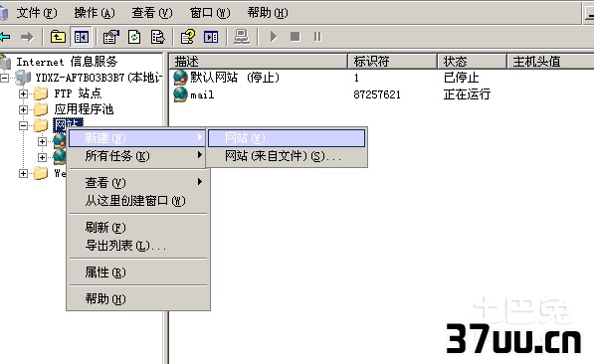
Task: Select the 应用程序池 folder
Action: coord(84,109)
